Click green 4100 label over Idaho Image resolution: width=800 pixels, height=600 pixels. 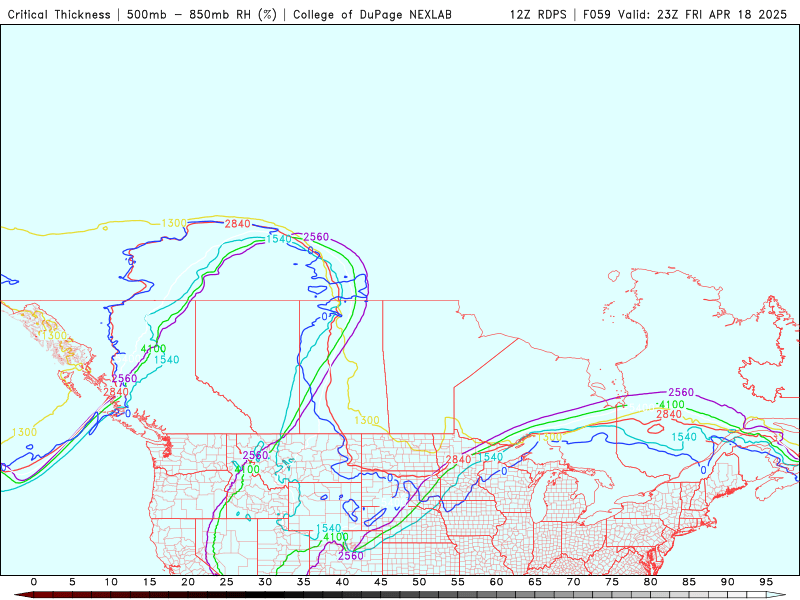click(x=247, y=469)
